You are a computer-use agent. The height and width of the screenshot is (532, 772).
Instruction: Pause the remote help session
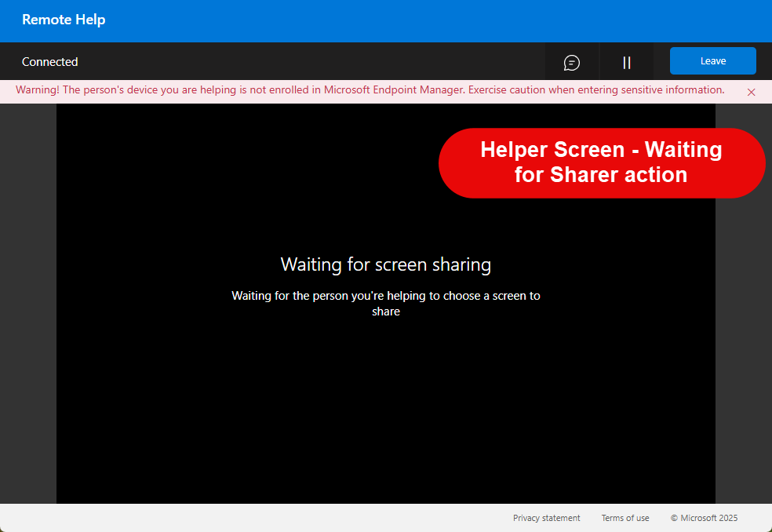[x=627, y=62]
